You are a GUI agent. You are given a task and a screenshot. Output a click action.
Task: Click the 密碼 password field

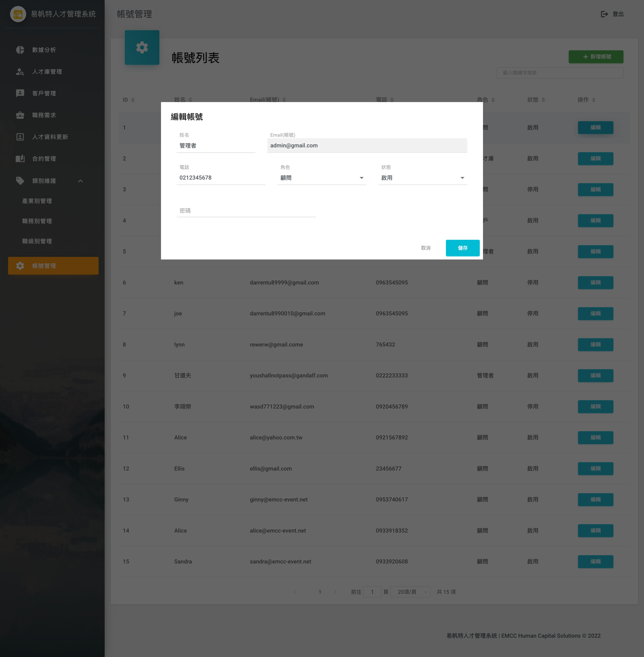coord(246,211)
